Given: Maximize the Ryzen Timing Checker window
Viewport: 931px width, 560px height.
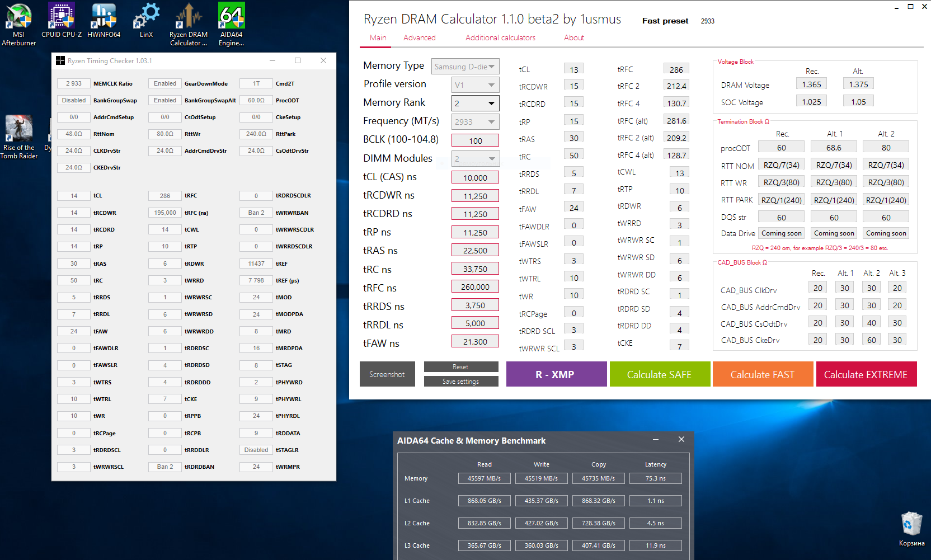Looking at the screenshot, I should (298, 60).
